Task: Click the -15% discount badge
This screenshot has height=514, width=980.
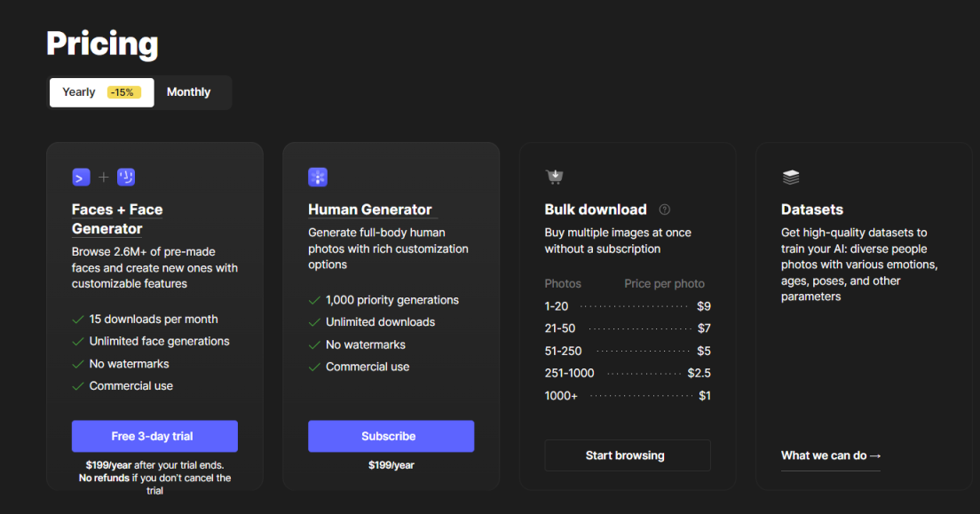Action: coord(123,92)
